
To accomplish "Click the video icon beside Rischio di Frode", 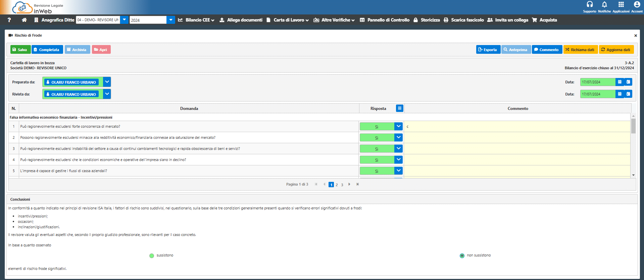I will [x=10, y=35].
